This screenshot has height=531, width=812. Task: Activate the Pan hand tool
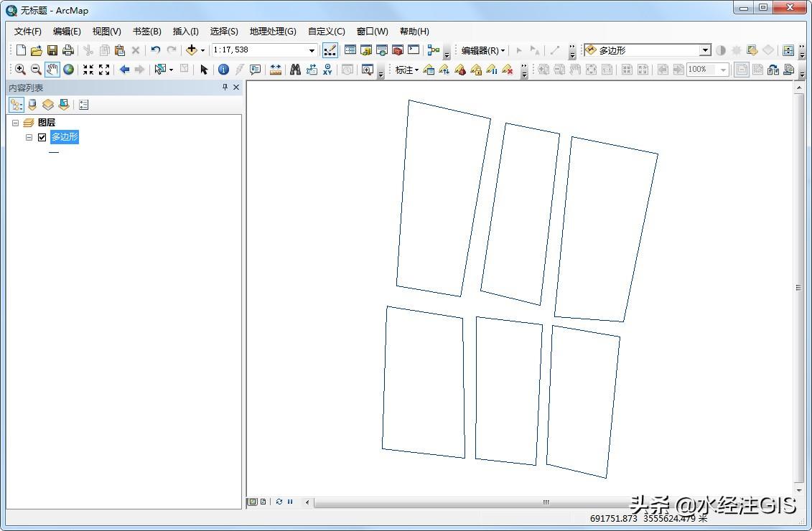pos(52,70)
